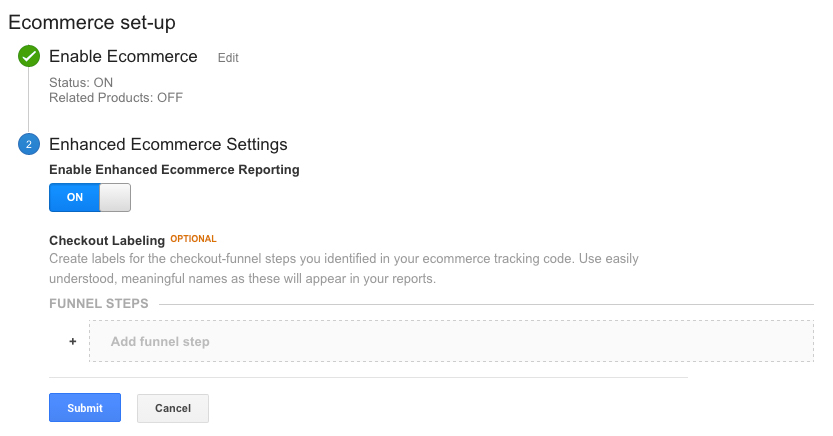Collapse the Enhanced Ecommerce Settings heading

pyautogui.click(x=168, y=144)
